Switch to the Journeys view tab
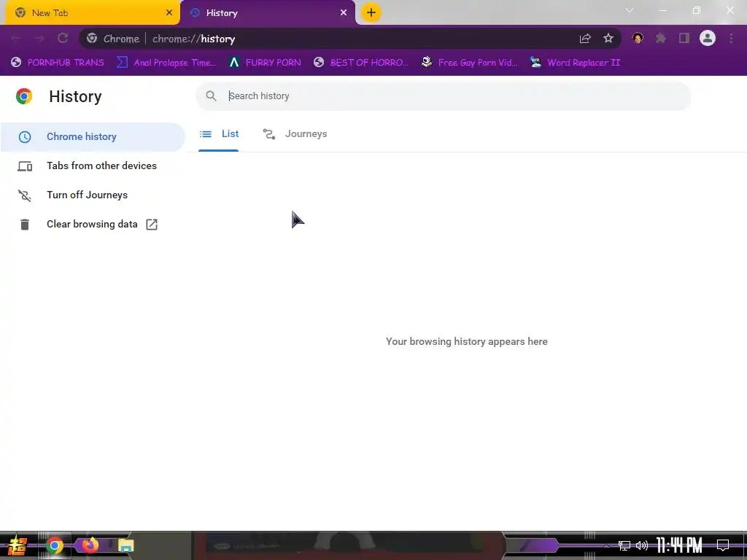The width and height of the screenshot is (747, 560). pos(295,134)
